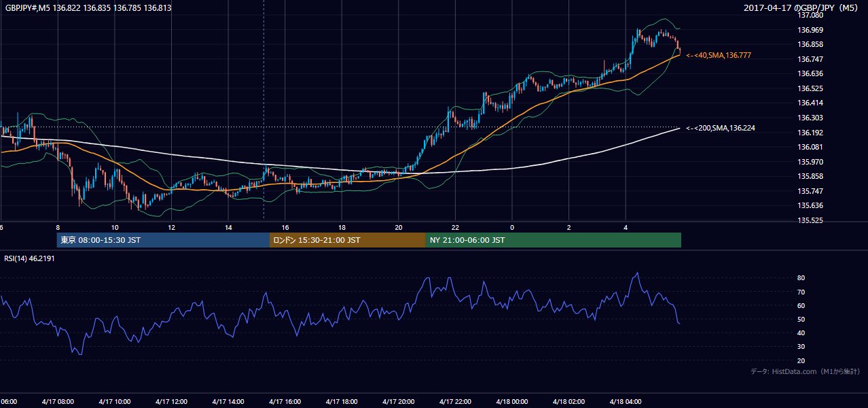Click the 4/17 18:00 bottom time label
The image size is (868, 408).
click(342, 402)
